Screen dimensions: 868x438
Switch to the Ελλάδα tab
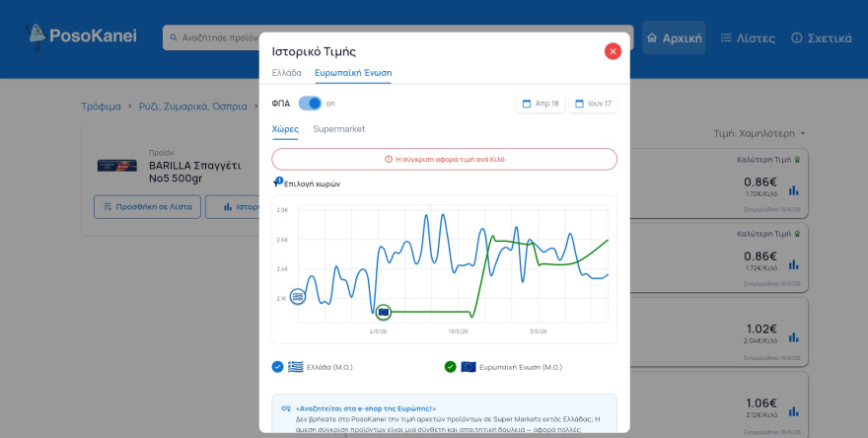click(287, 73)
